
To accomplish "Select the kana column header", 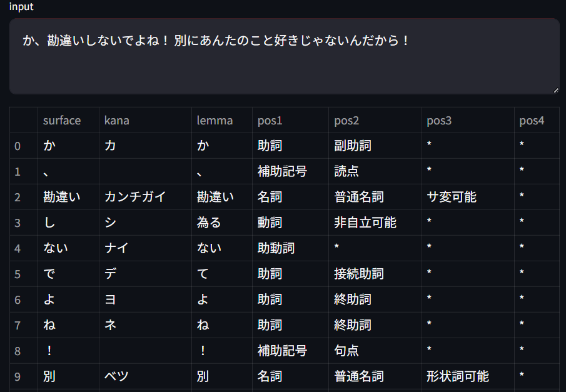I will click(x=146, y=120).
